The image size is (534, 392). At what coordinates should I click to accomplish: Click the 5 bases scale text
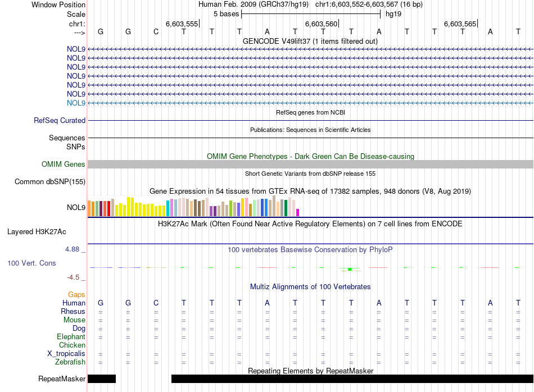(x=227, y=14)
